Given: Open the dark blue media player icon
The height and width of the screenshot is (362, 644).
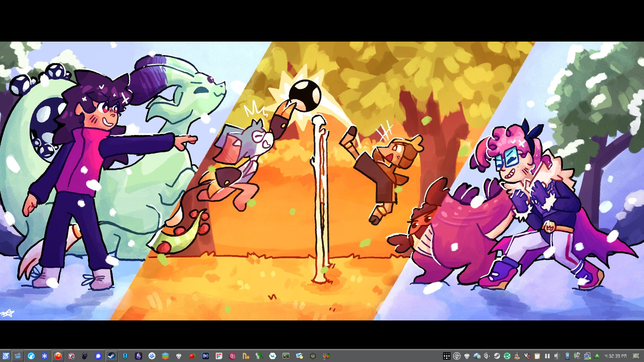Looking at the screenshot, I should click(206, 356).
